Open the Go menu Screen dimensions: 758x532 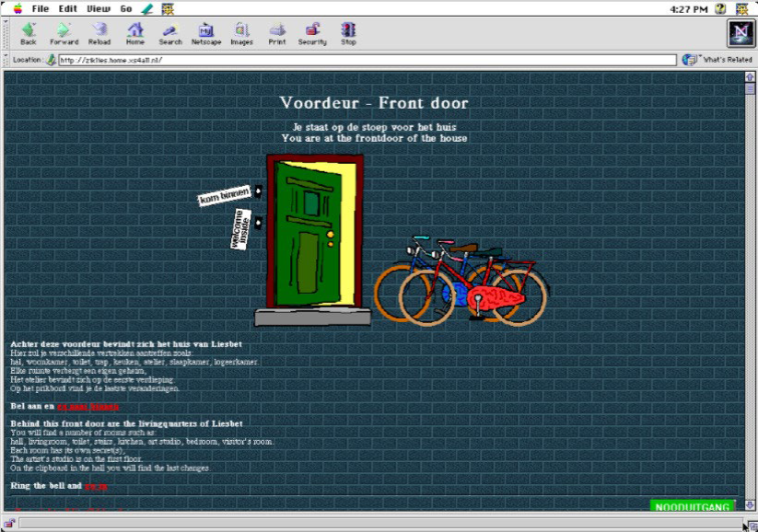coord(126,8)
